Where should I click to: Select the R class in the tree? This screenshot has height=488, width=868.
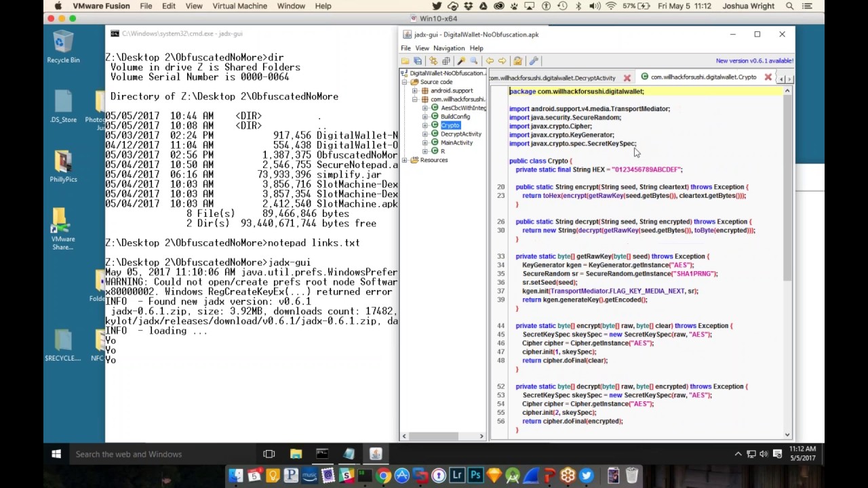tap(442, 151)
